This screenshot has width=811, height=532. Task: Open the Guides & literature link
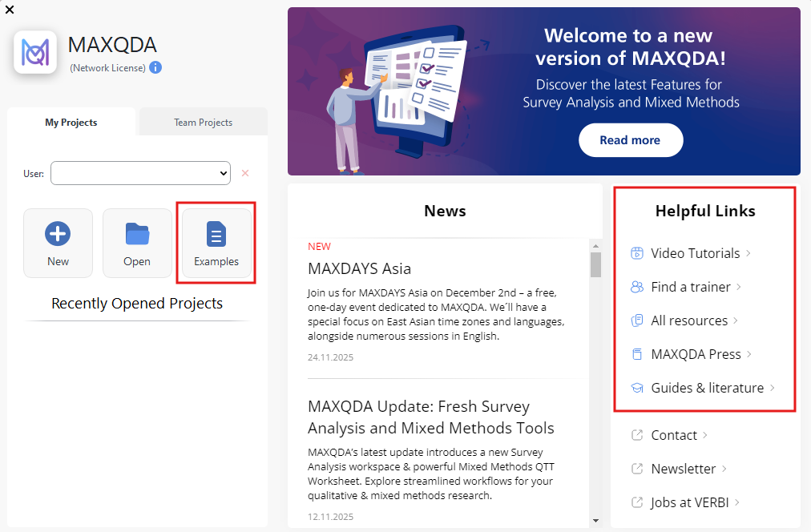[708, 388]
